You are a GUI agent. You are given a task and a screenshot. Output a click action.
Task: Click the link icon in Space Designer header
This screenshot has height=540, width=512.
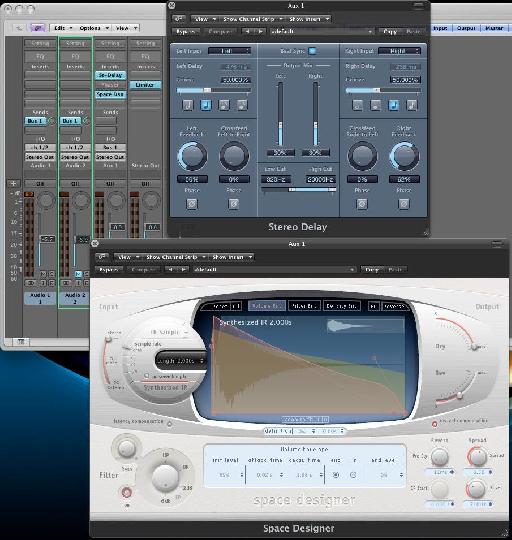pyautogui.click(x=102, y=257)
